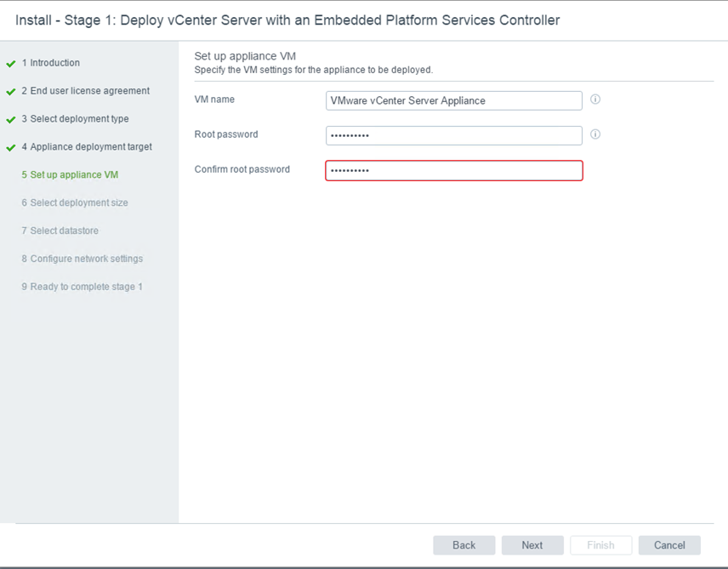
Task: Click checkmark beside Appliance deployment target
Action: coord(11,148)
